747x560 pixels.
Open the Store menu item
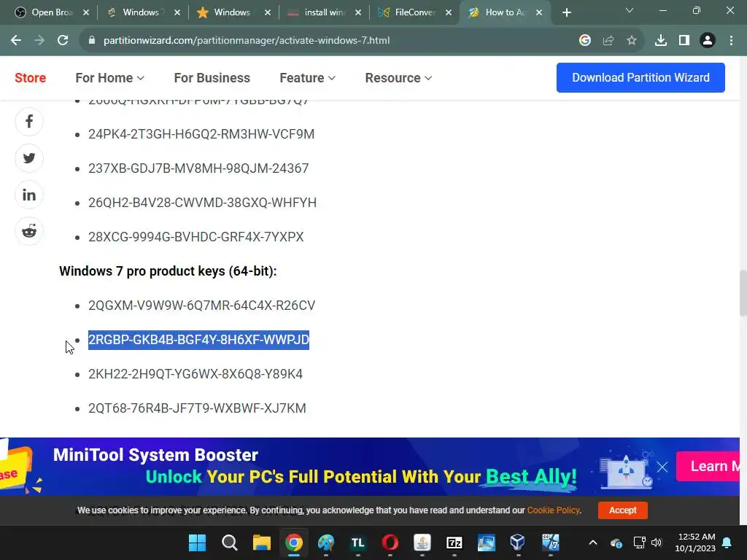(x=31, y=78)
